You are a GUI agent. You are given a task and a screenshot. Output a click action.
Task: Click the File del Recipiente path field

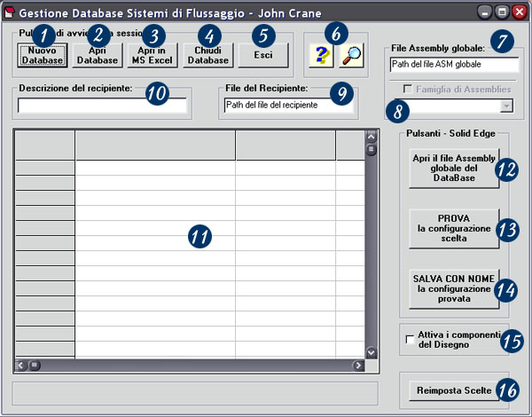[288, 106]
